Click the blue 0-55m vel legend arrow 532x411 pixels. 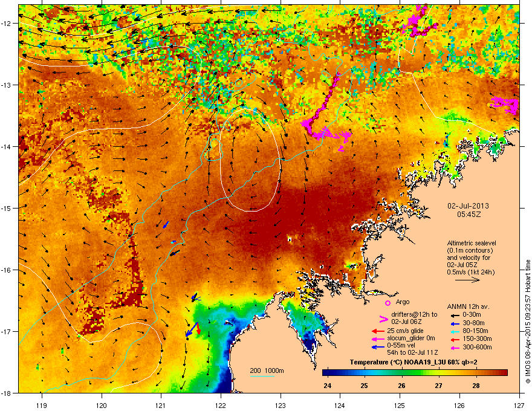pos(378,347)
